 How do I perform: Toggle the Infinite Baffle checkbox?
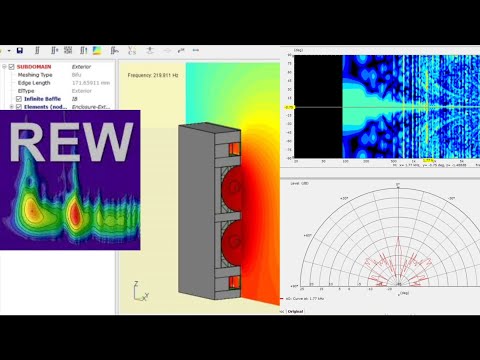(19, 99)
